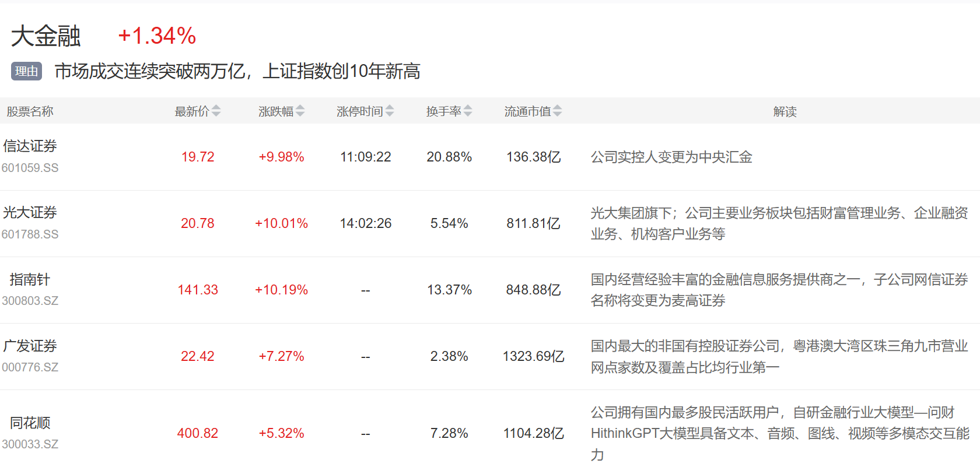Sort by 涨跌幅 column arrows
The image size is (980, 467).
(300, 111)
